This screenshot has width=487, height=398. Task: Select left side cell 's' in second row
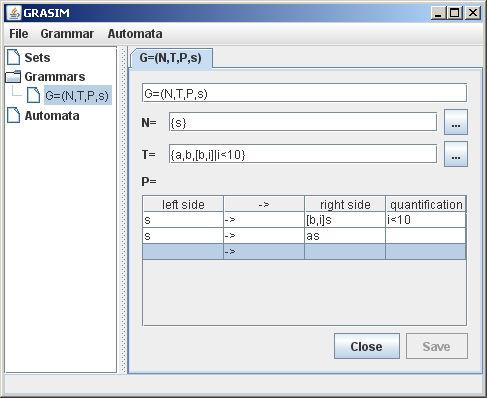pos(183,236)
